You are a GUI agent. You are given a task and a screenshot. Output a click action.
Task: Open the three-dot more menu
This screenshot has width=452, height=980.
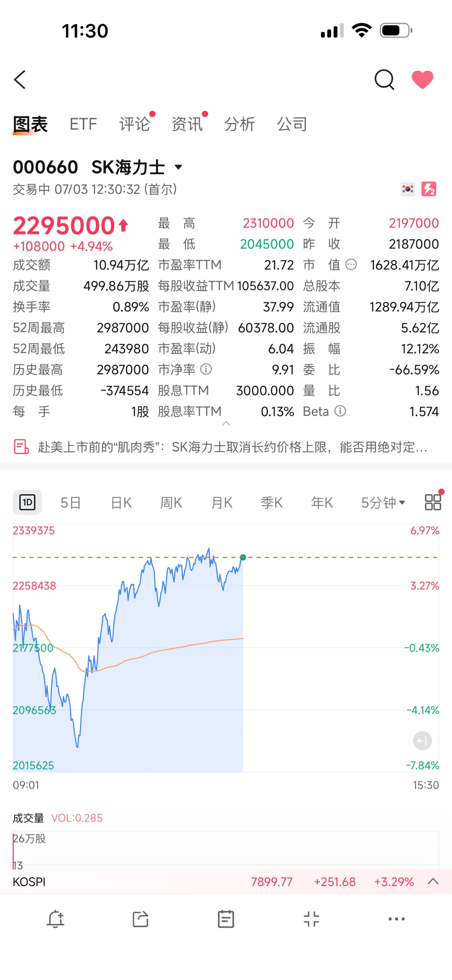tap(397, 919)
